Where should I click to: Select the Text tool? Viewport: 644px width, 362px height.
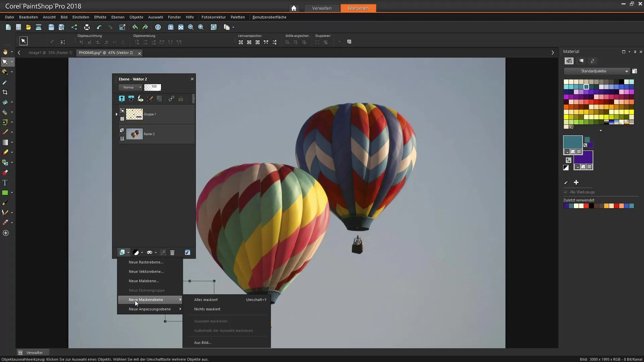5,183
